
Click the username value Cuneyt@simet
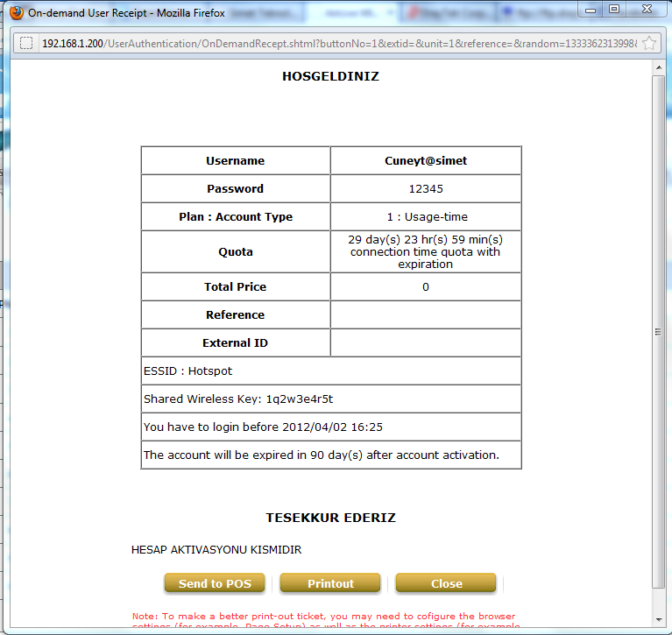425,161
